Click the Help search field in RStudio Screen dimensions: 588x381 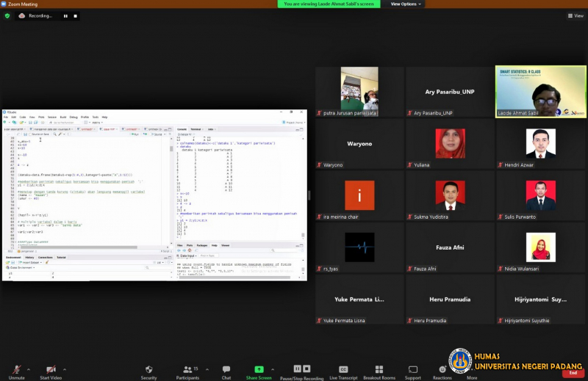click(285, 250)
